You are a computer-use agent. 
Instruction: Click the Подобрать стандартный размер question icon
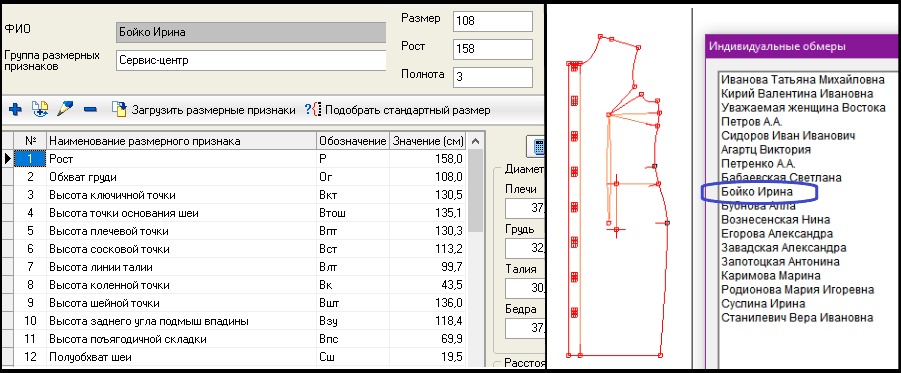click(313, 109)
